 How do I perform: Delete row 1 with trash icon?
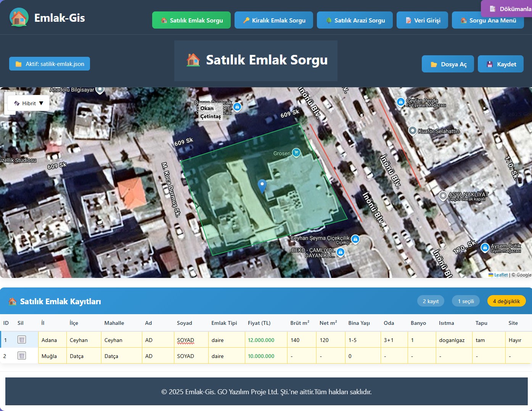tap(22, 340)
